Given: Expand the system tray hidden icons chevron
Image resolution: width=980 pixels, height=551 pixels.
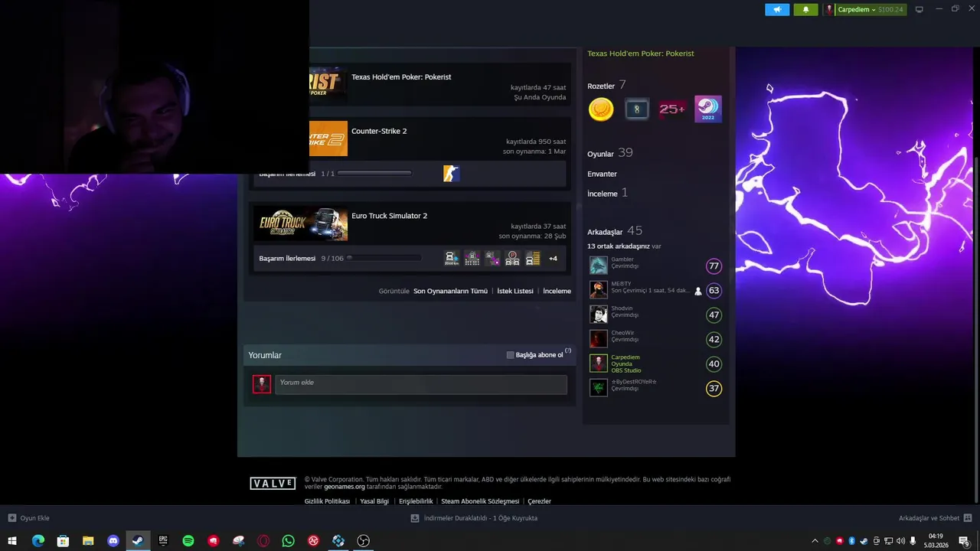Looking at the screenshot, I should [x=815, y=541].
